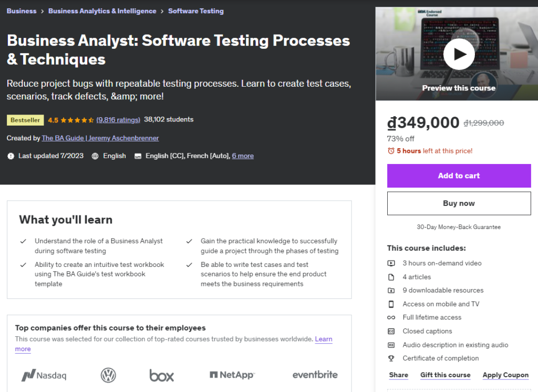Click the clock icon beside Last updated
This screenshot has height=392, width=538.
(x=11, y=156)
